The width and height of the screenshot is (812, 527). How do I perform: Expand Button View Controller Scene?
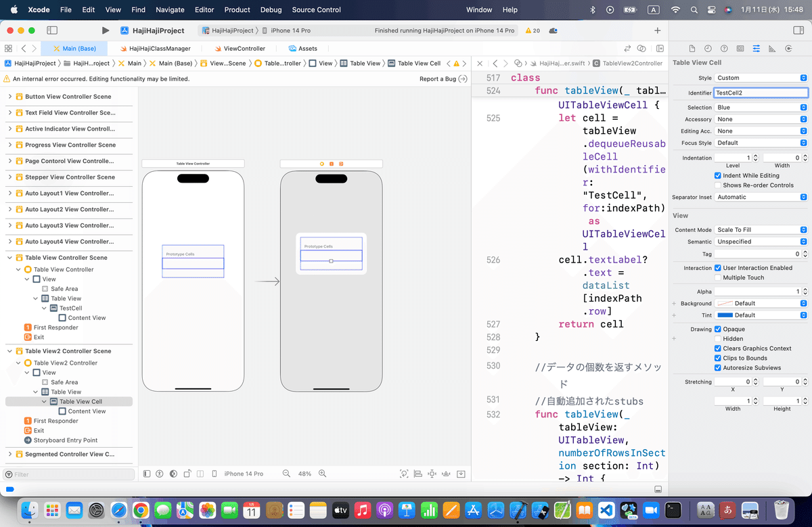pos(10,97)
